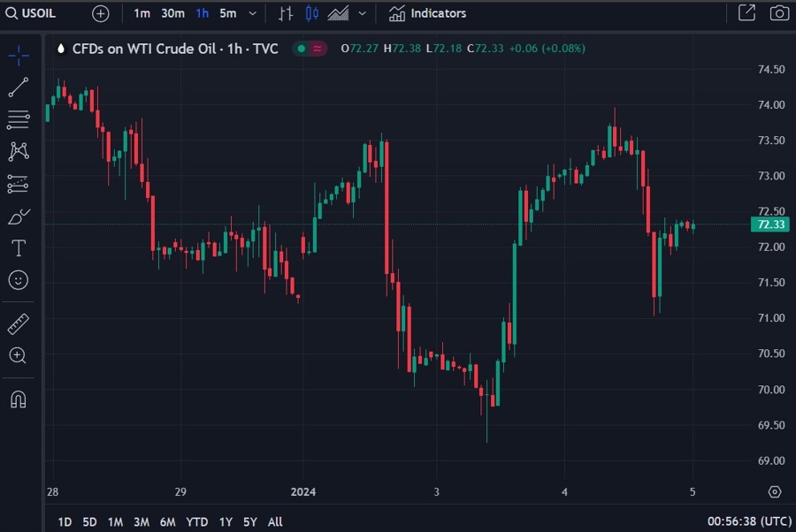Click the current price label 72.33
This screenshot has height=532, width=796.
769,224
